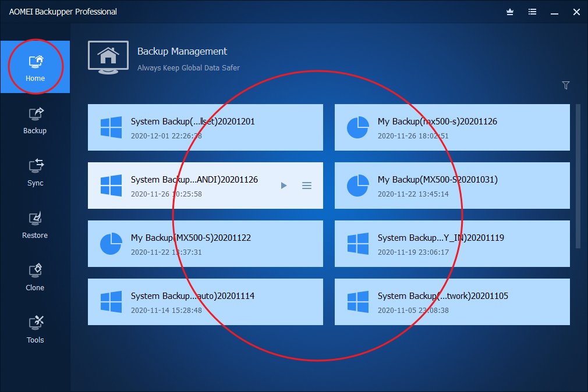The height and width of the screenshot is (392, 588).
Task: Open options menu for System Backup...ANDI)20201126
Action: [307, 186]
